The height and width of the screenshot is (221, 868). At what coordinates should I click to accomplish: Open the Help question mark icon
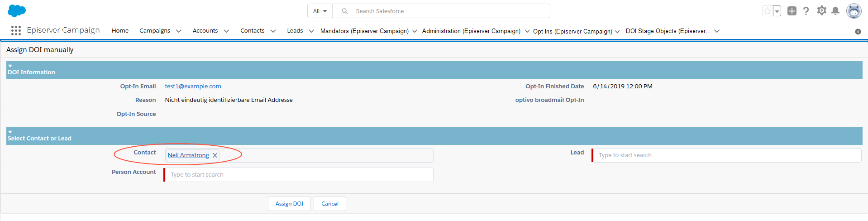[x=806, y=11]
